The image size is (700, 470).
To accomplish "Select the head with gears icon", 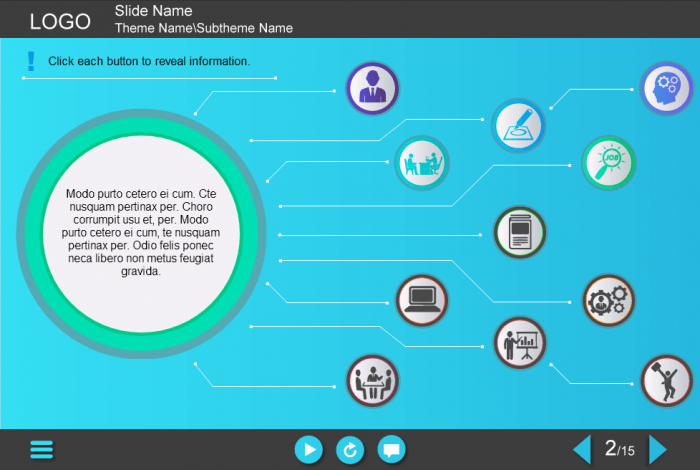I will (x=665, y=88).
